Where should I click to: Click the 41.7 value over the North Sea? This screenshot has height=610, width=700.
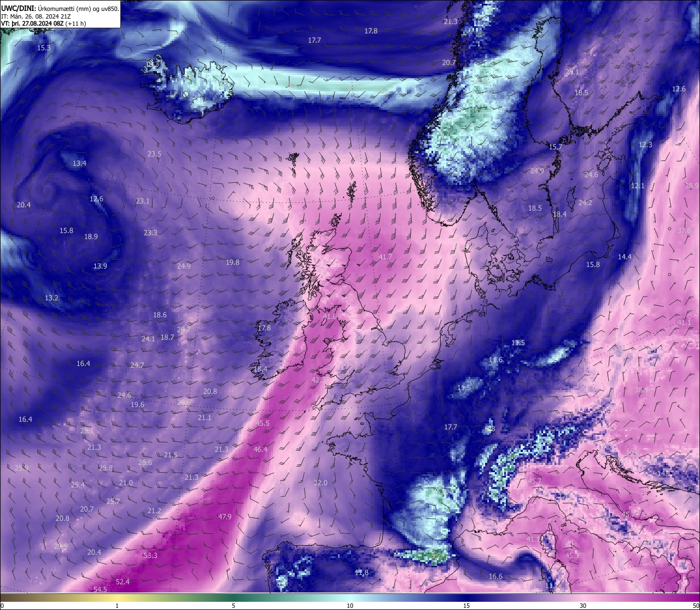point(385,257)
